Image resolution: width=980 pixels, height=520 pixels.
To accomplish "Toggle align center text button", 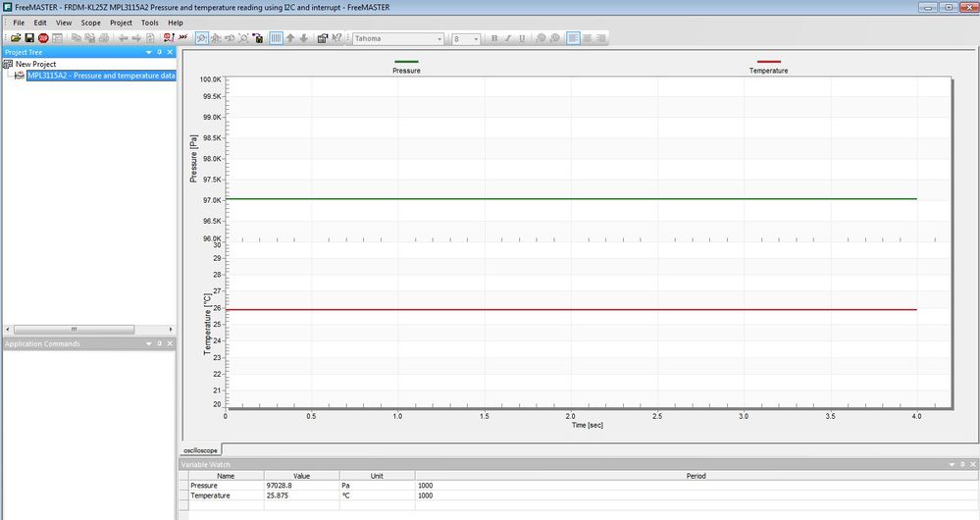I will pos(587,38).
